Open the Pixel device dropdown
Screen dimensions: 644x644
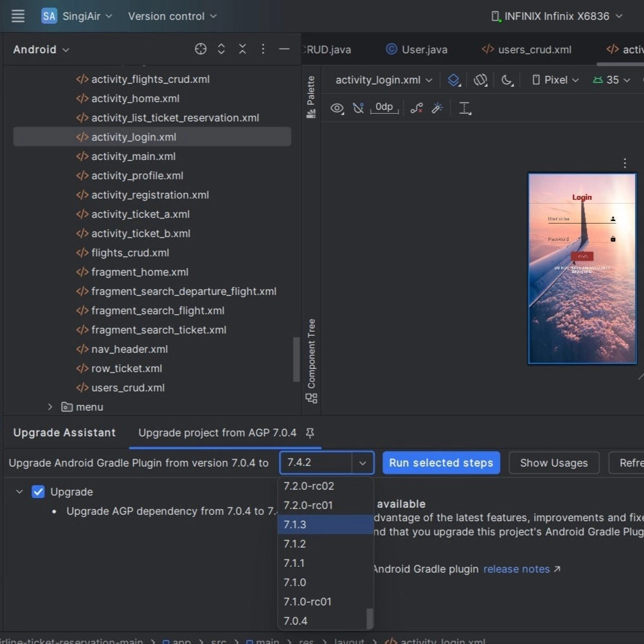point(555,80)
